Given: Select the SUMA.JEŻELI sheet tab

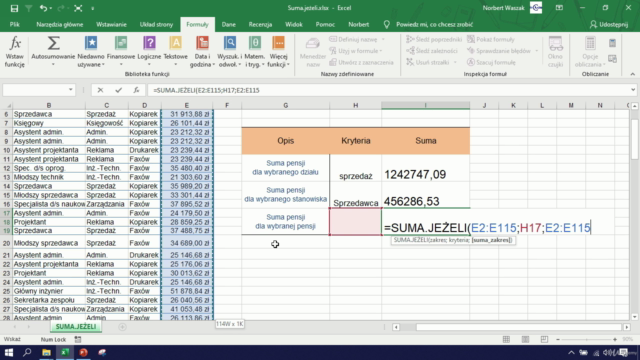Looking at the screenshot, I should pyautogui.click(x=76, y=327).
